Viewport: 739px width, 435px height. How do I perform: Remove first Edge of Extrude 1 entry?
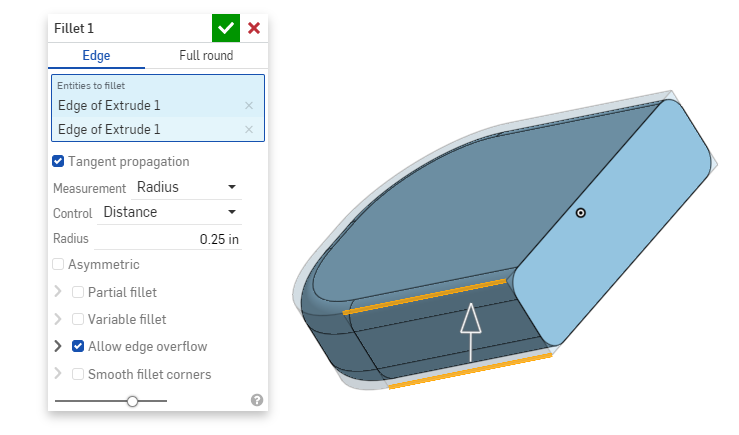[x=249, y=105]
